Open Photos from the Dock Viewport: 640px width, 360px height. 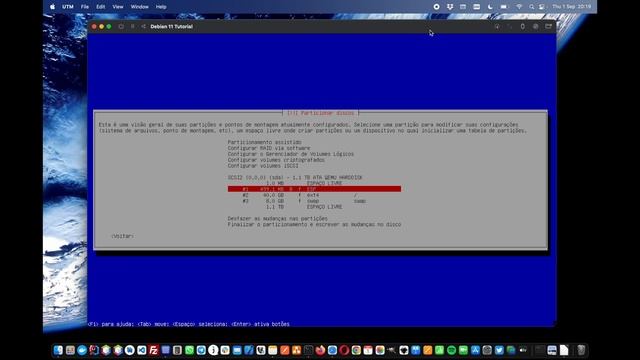click(380, 350)
